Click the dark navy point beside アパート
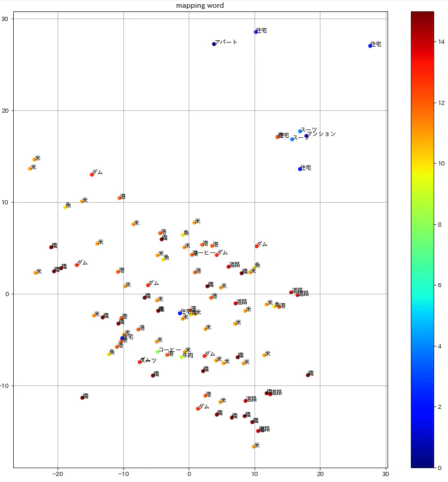The height and width of the screenshot is (482, 448). point(214,44)
